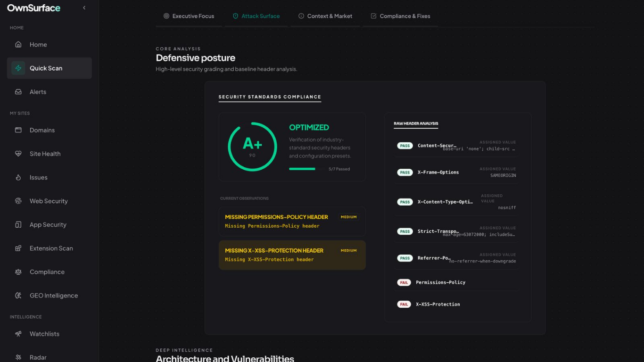644x362 pixels.
Task: Click the FAIL badge for Permissions-Policy
Action: (404, 282)
